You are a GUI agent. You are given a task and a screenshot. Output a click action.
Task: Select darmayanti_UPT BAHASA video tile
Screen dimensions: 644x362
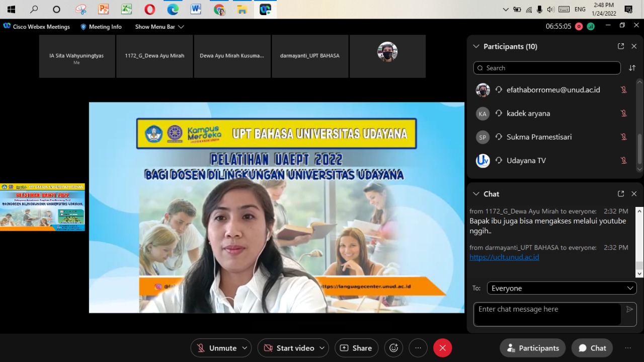tap(310, 56)
